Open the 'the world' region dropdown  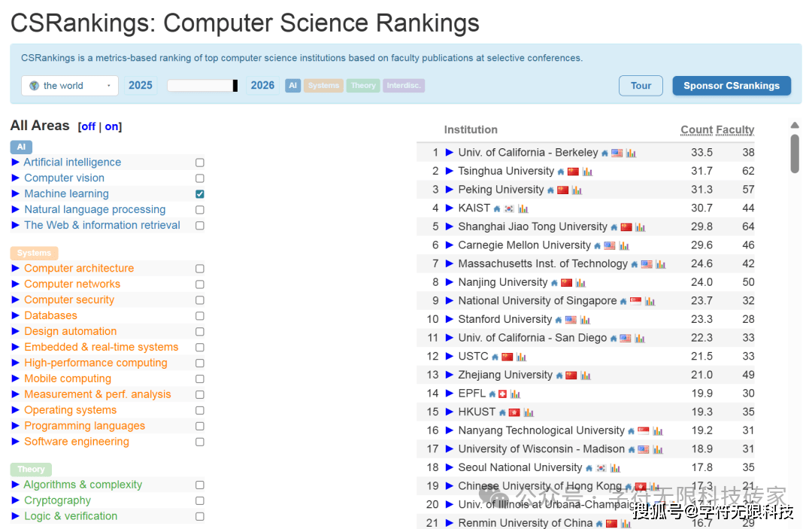70,86
